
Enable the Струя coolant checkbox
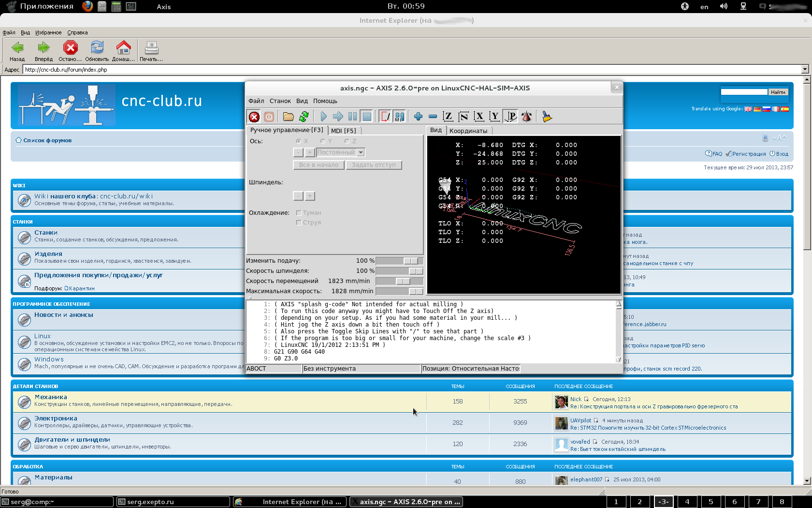[x=299, y=223]
